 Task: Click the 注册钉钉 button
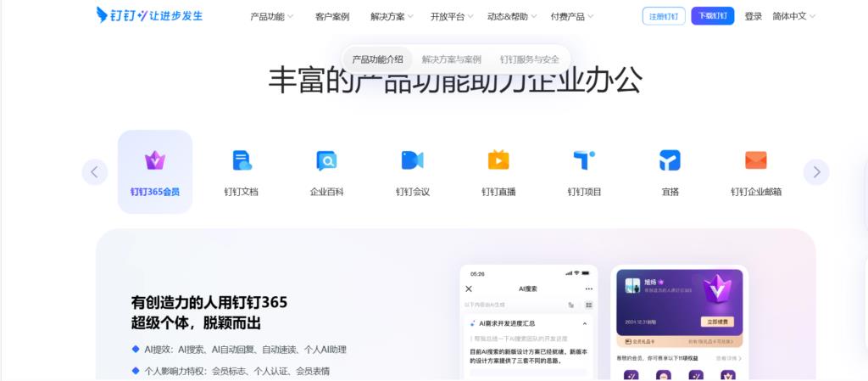point(664,16)
